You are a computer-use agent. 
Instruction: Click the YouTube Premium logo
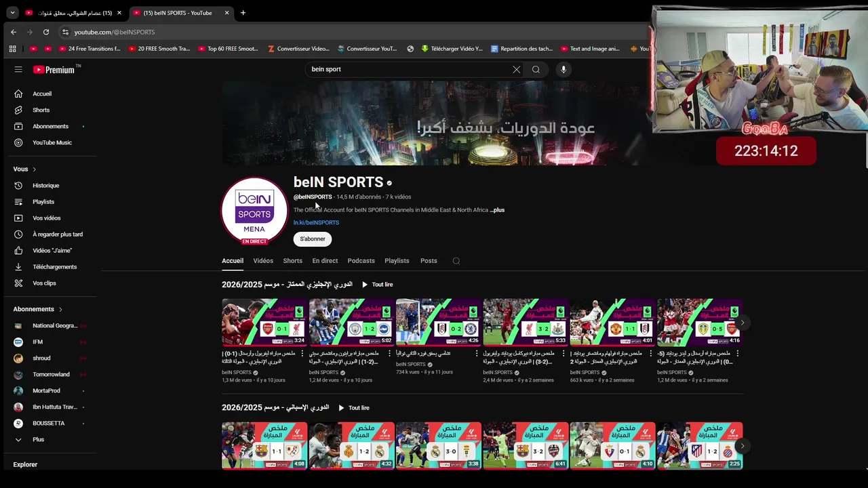tap(54, 69)
